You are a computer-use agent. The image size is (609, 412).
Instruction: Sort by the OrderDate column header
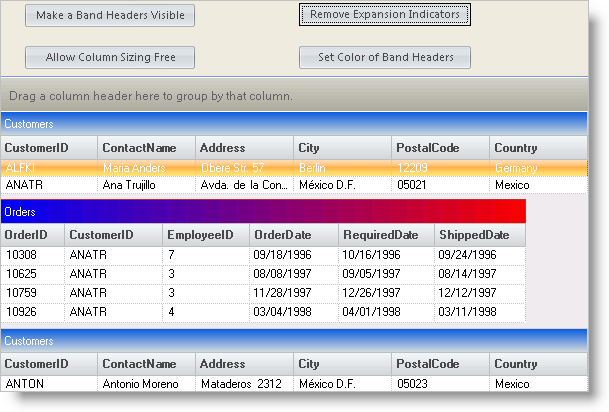pyautogui.click(x=293, y=235)
